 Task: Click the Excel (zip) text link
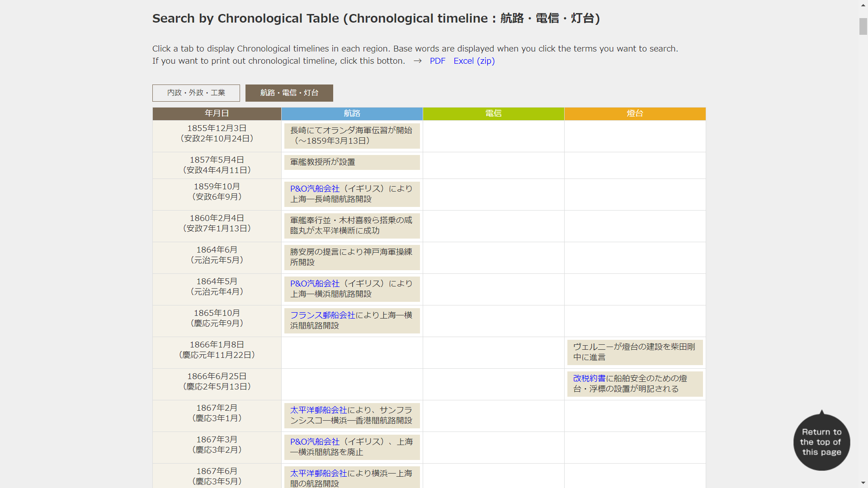[475, 60]
